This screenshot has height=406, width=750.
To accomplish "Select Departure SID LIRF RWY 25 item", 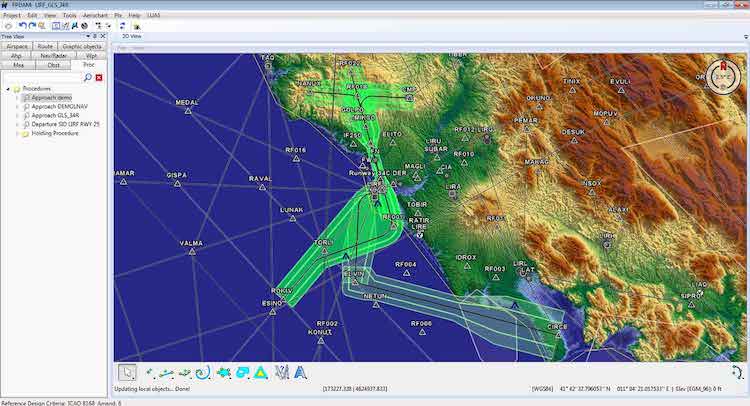I will click(66, 124).
